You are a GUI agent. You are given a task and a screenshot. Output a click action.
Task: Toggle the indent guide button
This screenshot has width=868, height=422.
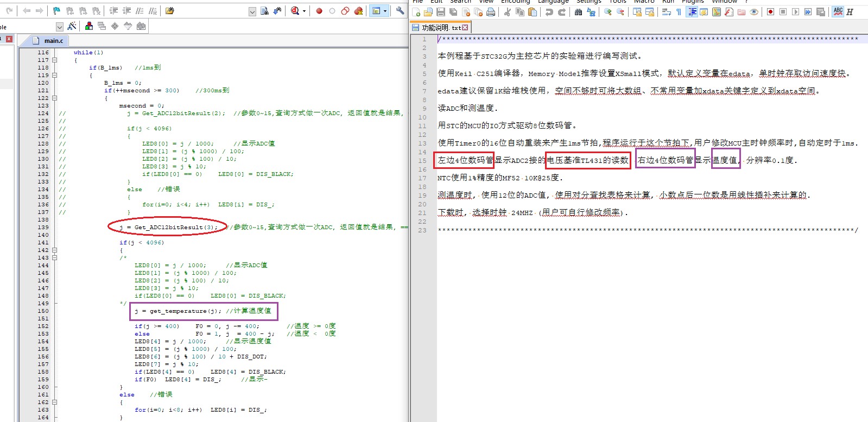click(x=692, y=12)
